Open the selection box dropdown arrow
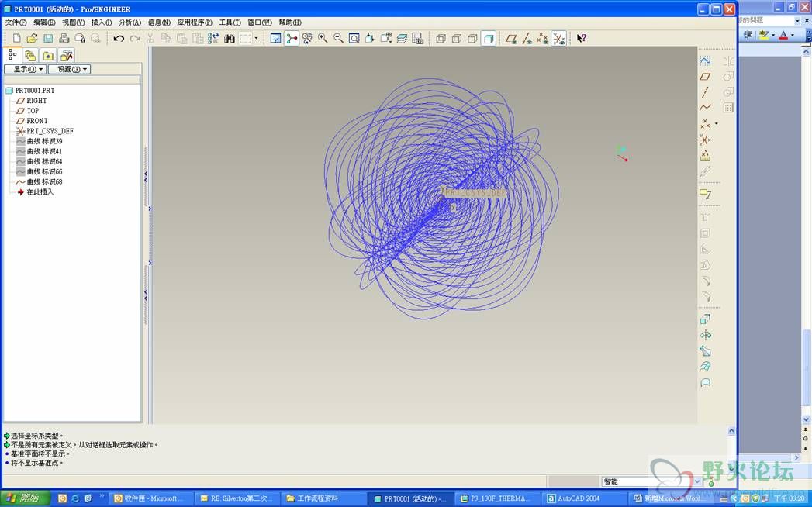812x507 pixels. pos(256,38)
